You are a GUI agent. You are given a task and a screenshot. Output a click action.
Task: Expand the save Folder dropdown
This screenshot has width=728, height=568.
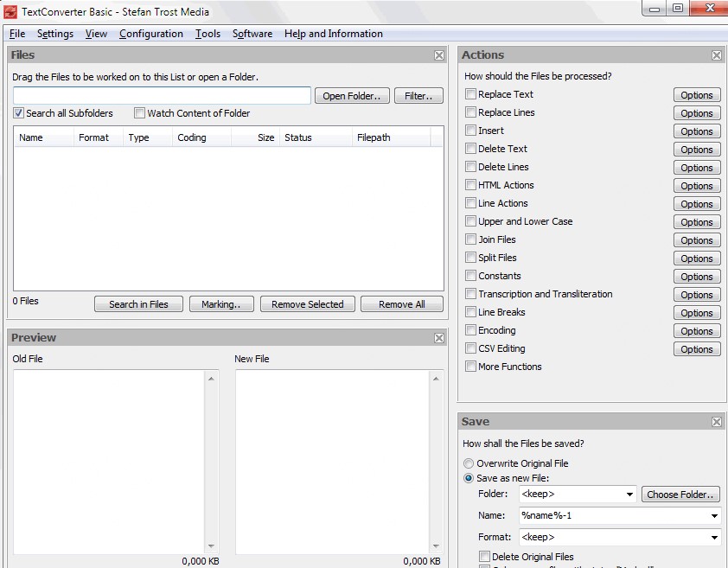pyautogui.click(x=629, y=495)
